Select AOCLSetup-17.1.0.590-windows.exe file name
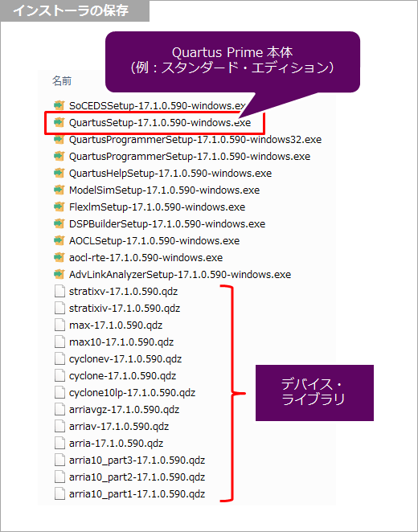 tap(154, 241)
